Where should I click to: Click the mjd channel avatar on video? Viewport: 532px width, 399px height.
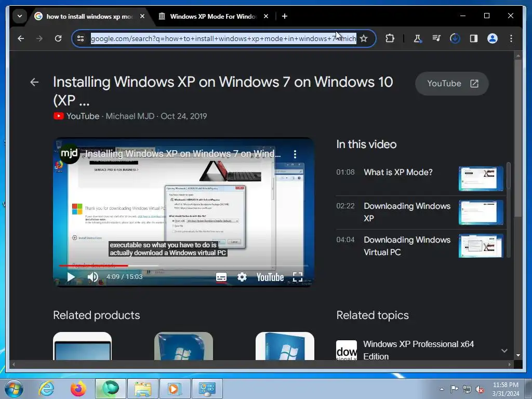(x=70, y=153)
